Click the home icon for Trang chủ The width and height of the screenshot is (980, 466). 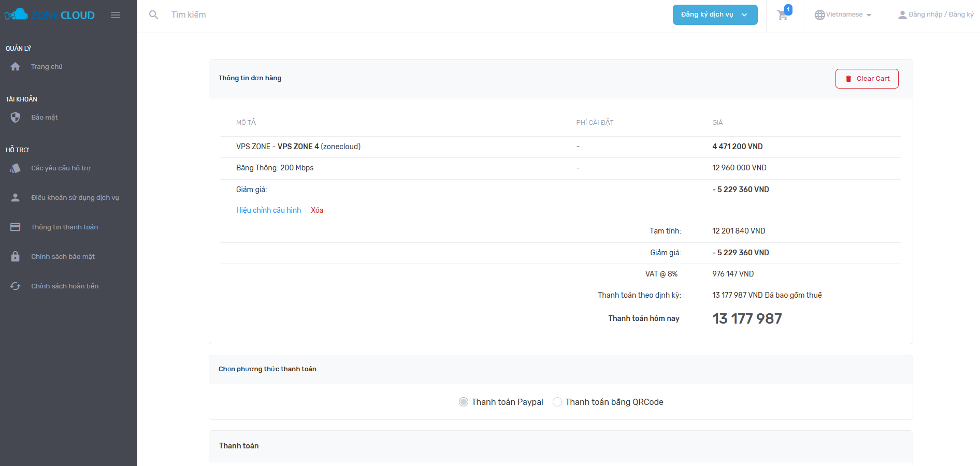(16, 67)
